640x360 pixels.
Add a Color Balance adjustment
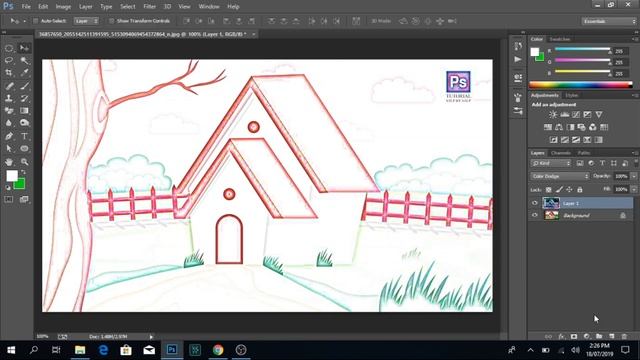[x=559, y=127]
